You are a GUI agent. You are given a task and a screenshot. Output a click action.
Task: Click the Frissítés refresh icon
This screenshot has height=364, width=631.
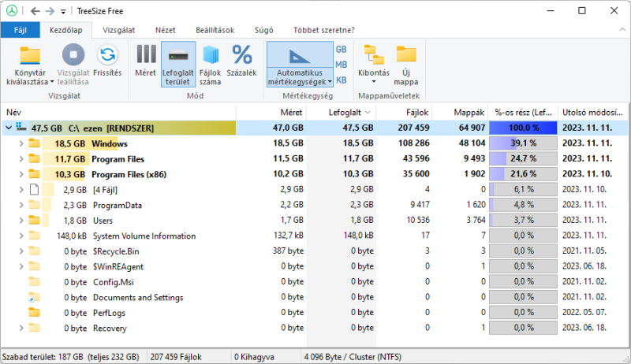pos(107,54)
